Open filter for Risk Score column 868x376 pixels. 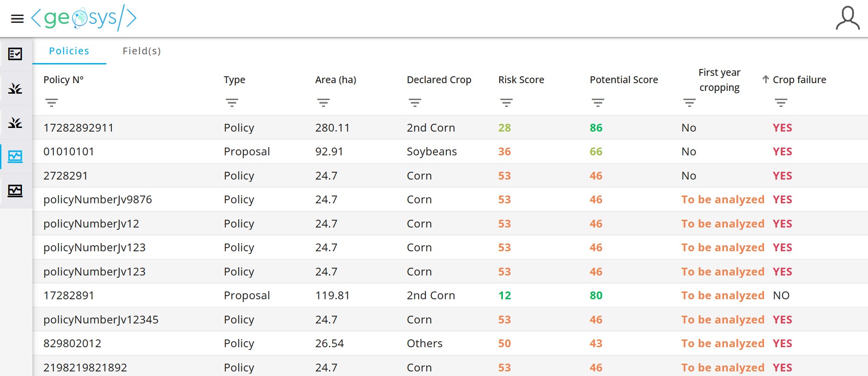point(506,103)
